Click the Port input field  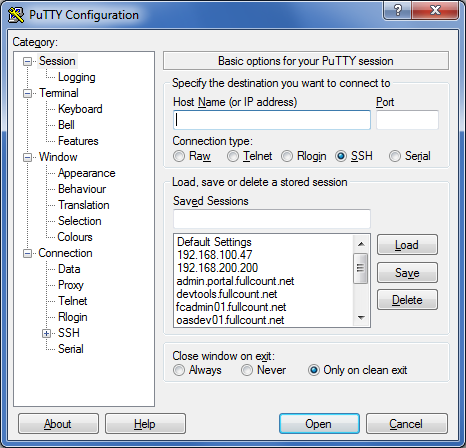pyautogui.click(x=407, y=120)
